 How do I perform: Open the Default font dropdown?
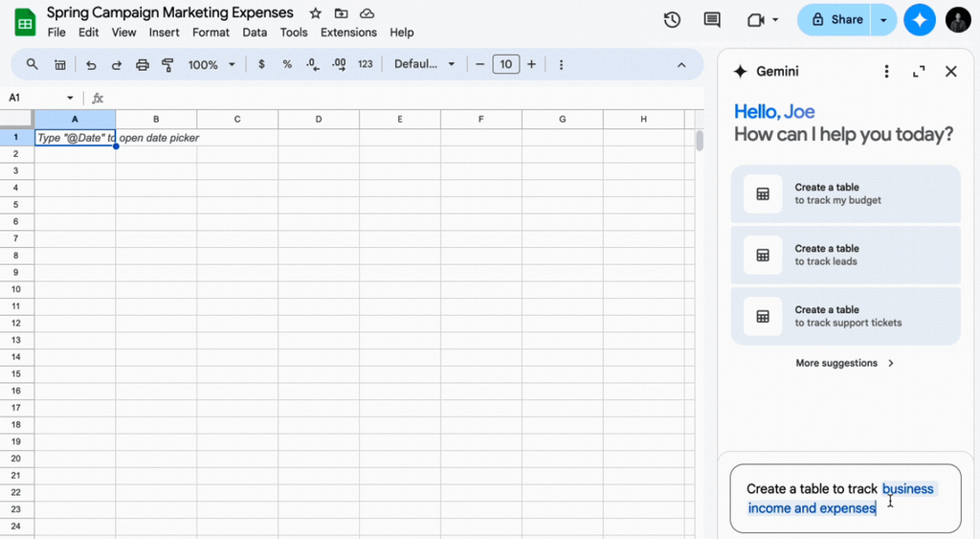tap(424, 64)
